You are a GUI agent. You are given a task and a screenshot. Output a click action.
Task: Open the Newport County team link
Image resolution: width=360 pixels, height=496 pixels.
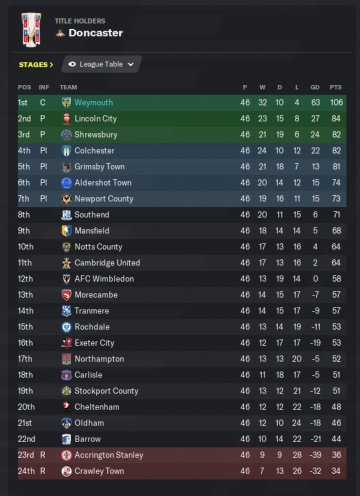(x=104, y=199)
